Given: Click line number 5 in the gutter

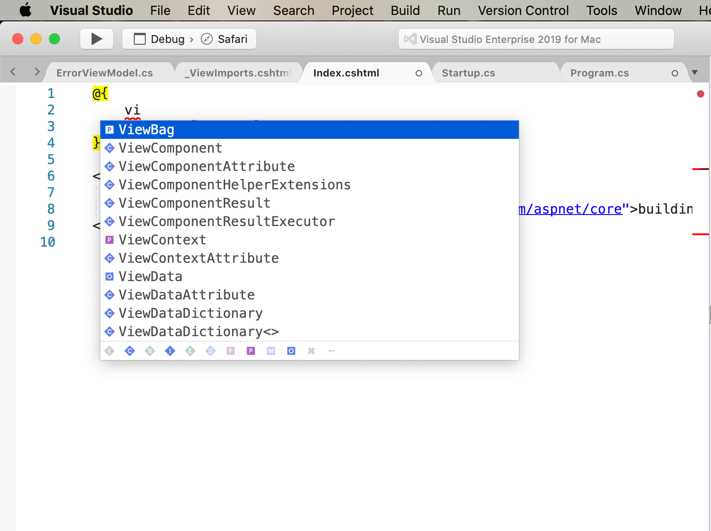Looking at the screenshot, I should coord(51,160).
